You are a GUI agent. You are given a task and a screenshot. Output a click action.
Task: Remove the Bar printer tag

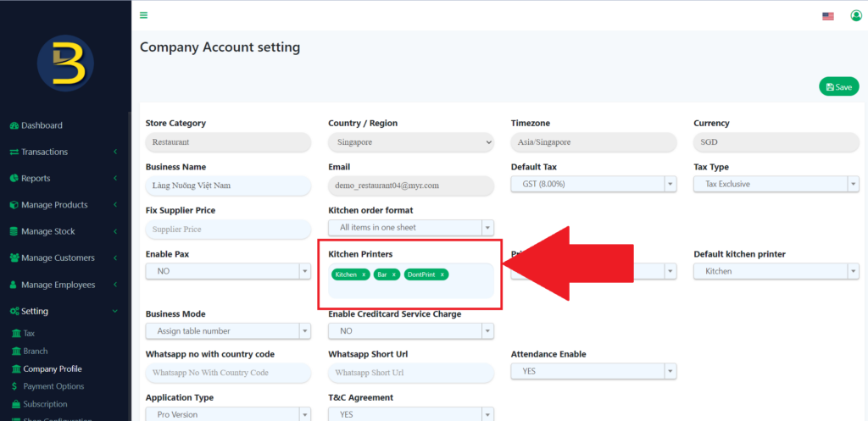point(394,274)
